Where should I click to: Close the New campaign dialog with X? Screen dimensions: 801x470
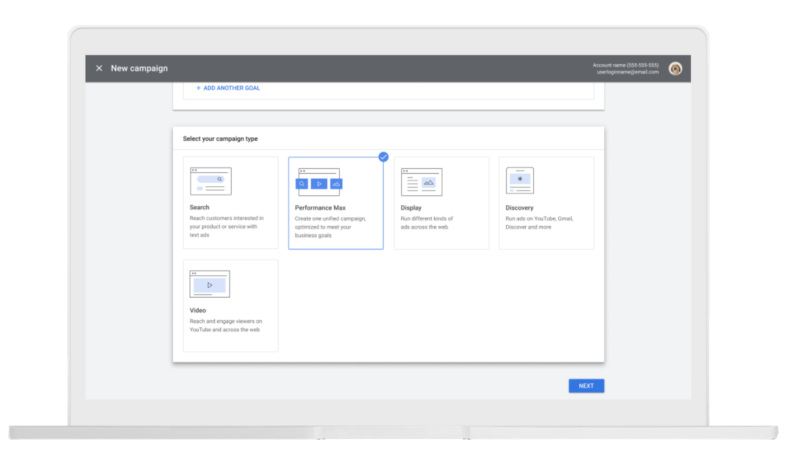[99, 68]
